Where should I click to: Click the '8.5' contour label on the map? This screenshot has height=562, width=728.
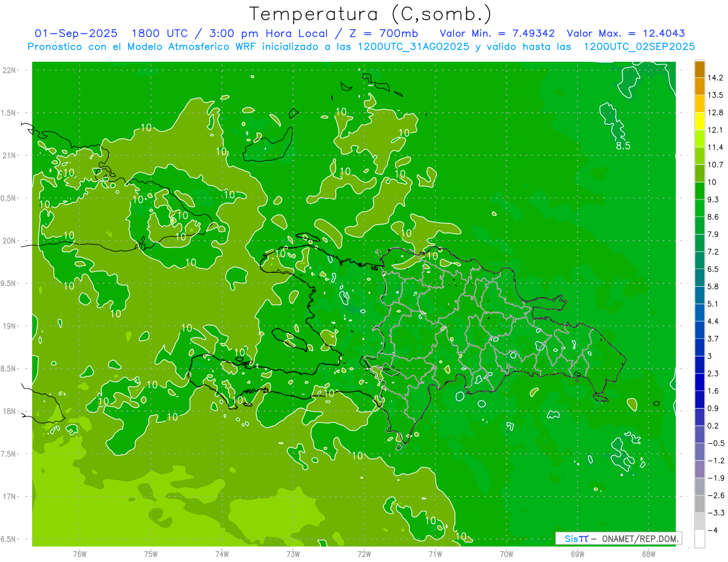[x=623, y=146]
